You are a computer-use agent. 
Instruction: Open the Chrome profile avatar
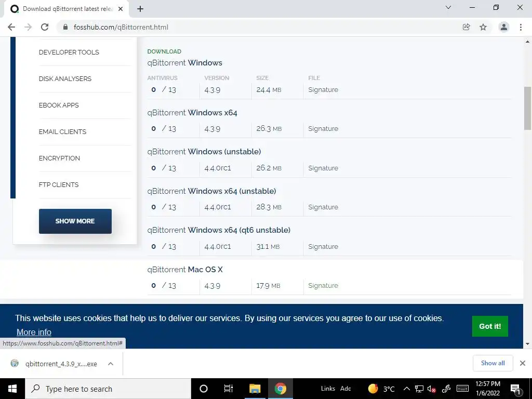tap(504, 27)
